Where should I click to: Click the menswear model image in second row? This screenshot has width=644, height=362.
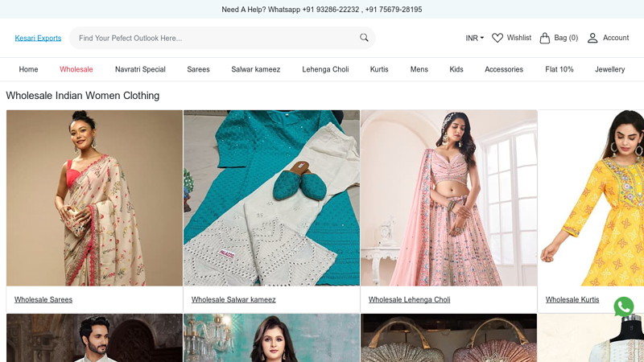(94, 338)
